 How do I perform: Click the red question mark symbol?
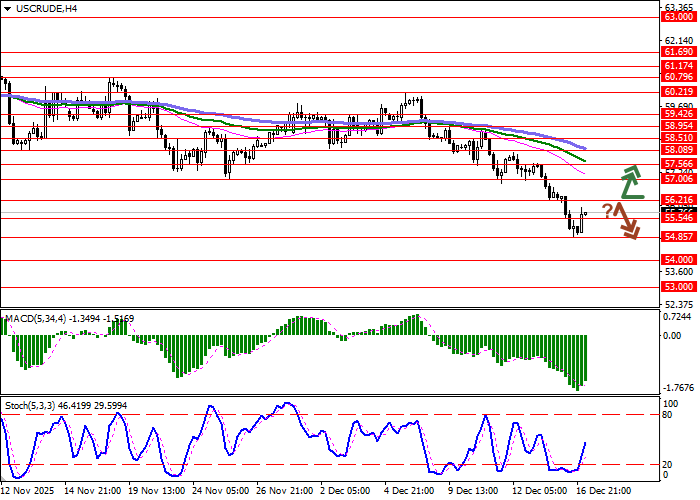(x=607, y=210)
